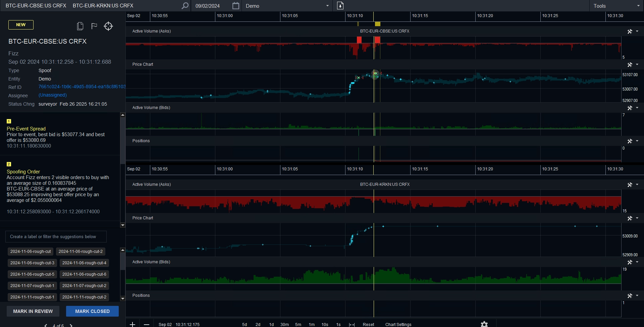Click the MARK IN REVIEW button
Screen dimensions: 644x327
[33, 311]
